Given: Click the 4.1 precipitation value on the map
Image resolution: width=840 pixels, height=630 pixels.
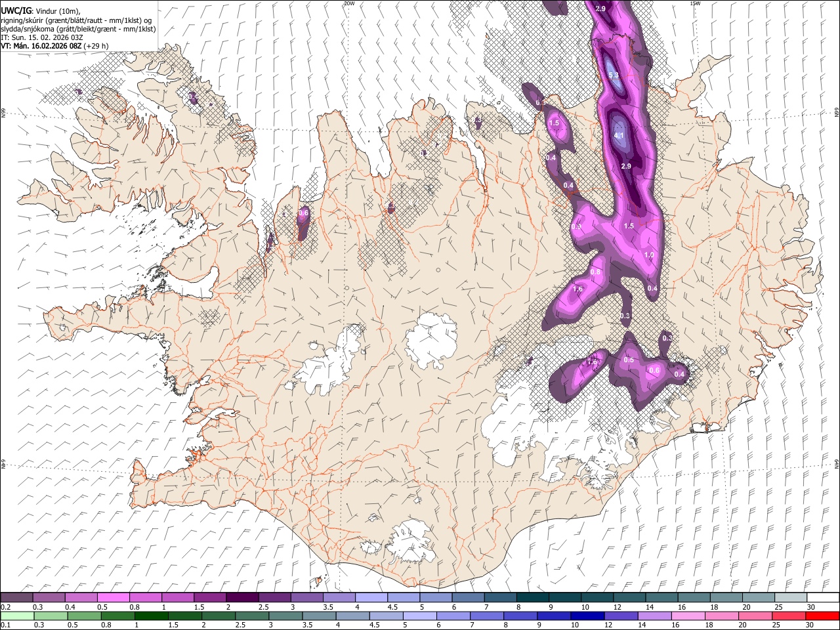Looking at the screenshot, I should tap(619, 136).
